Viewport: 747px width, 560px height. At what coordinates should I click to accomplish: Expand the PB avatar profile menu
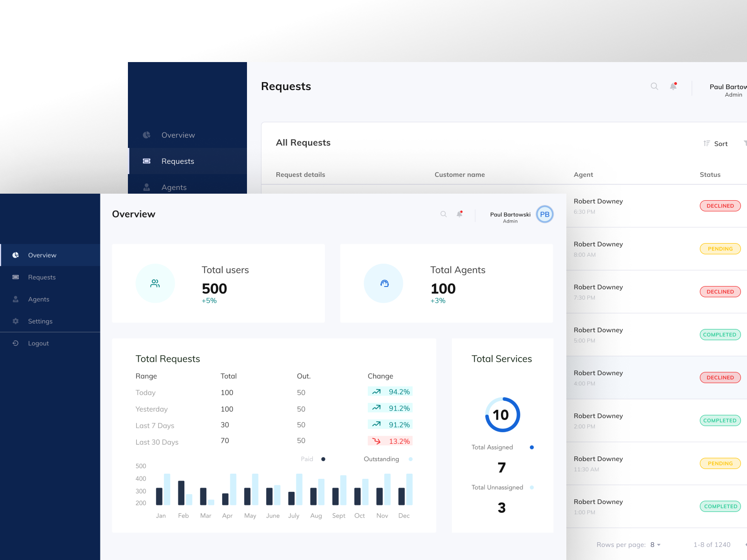click(544, 214)
